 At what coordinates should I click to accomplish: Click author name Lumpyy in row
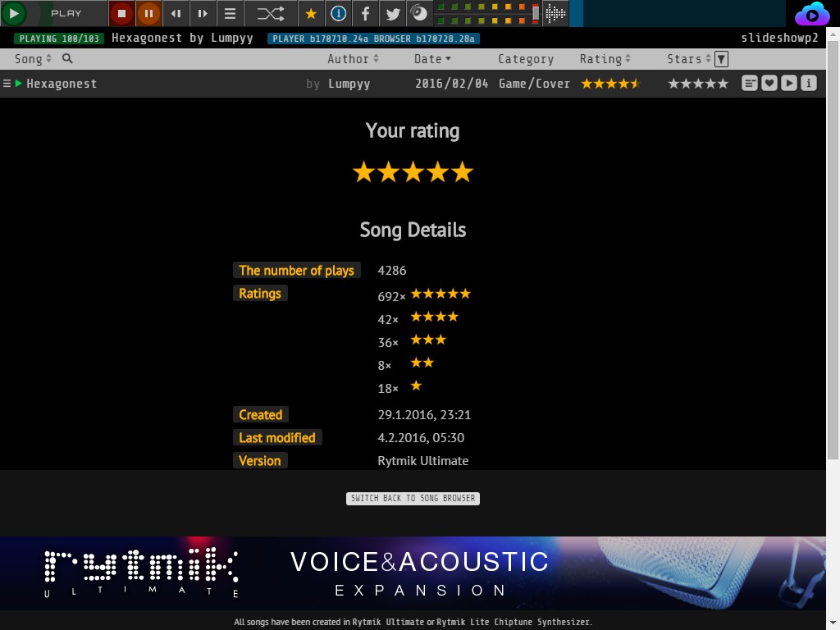point(349,84)
